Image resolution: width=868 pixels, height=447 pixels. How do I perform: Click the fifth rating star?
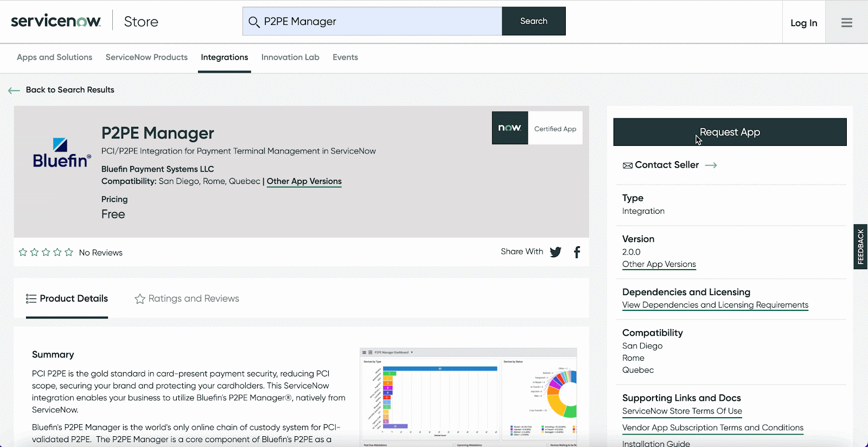(69, 252)
